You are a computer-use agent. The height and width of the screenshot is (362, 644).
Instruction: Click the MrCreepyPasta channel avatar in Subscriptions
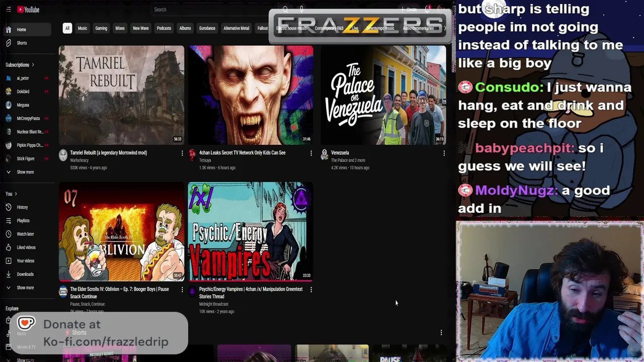tap(9, 119)
